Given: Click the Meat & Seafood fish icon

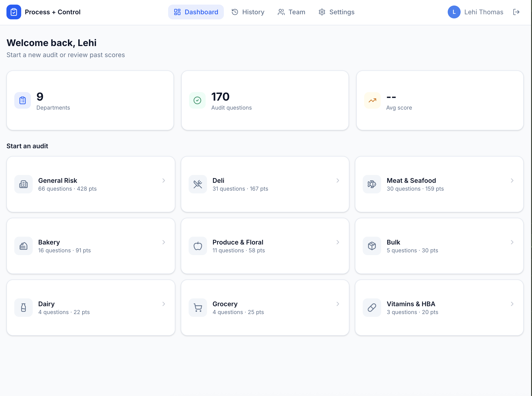Looking at the screenshot, I should click(x=372, y=184).
